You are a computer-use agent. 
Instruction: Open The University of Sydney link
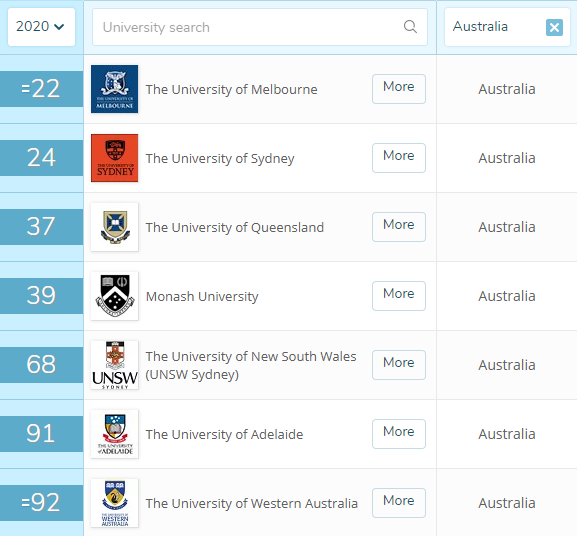click(x=220, y=159)
